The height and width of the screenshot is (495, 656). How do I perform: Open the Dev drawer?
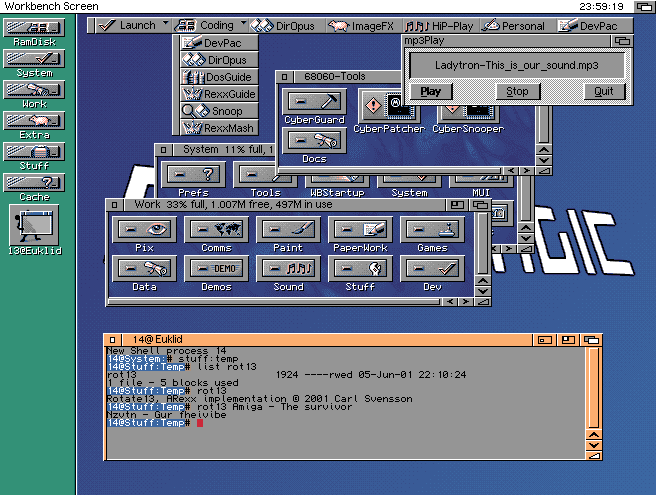(x=432, y=268)
